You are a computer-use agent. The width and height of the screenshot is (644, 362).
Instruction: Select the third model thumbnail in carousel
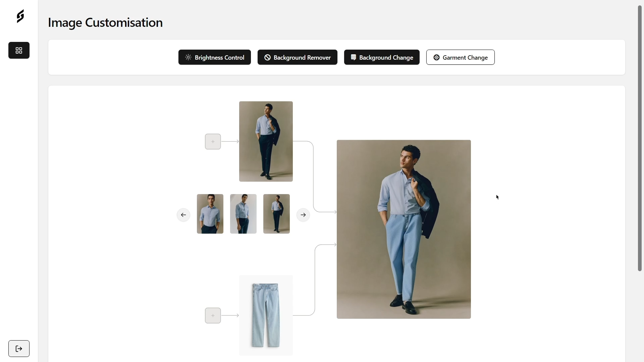[x=276, y=214]
